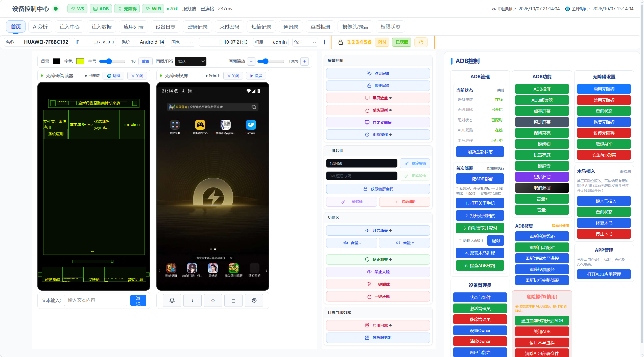Tap the notification bell below the phone mirror

coord(172,300)
